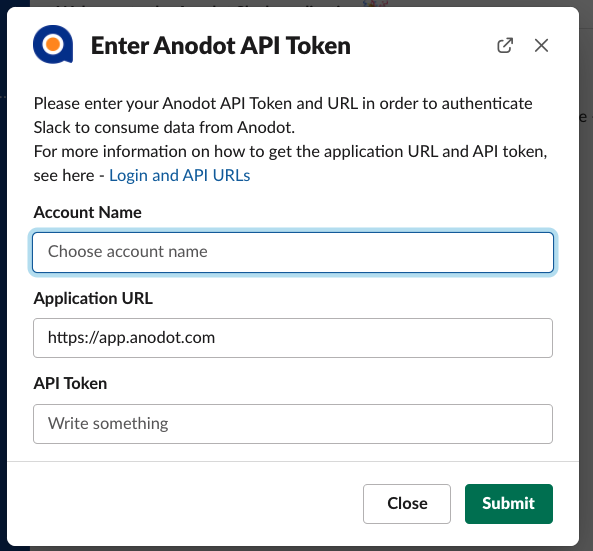
Task: Click the Account Name label
Action: (x=87, y=212)
